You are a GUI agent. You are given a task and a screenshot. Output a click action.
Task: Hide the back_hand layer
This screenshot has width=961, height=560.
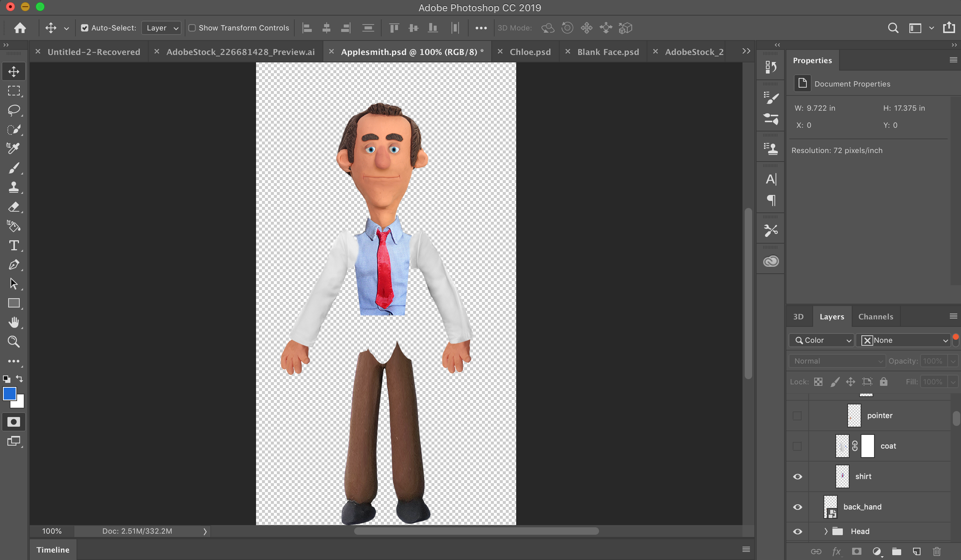[x=797, y=507]
